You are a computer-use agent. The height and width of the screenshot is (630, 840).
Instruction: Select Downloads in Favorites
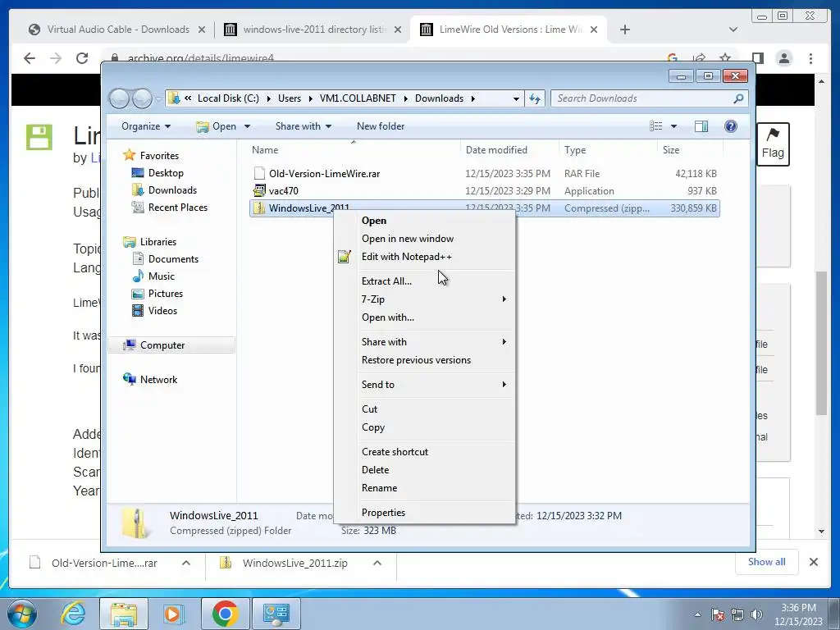click(x=172, y=190)
